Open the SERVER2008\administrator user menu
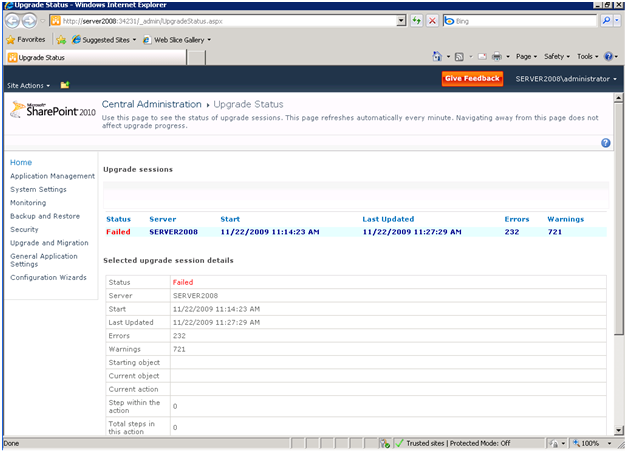 pos(566,79)
